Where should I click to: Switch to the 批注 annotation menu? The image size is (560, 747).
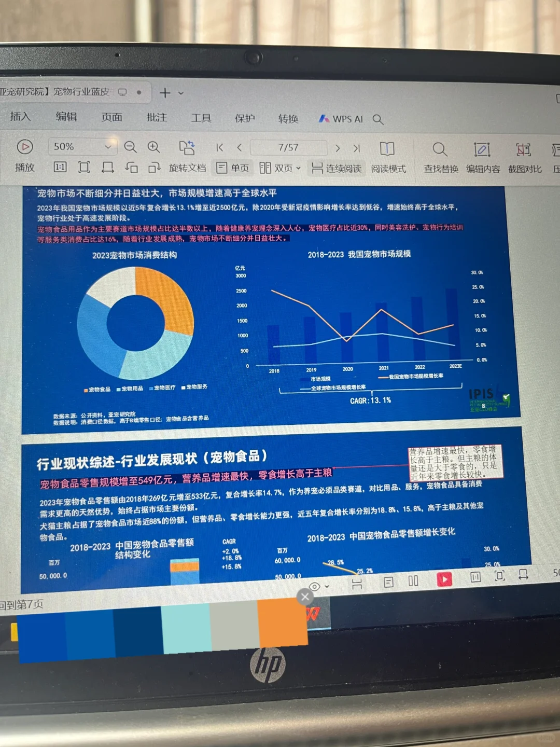pos(157,118)
